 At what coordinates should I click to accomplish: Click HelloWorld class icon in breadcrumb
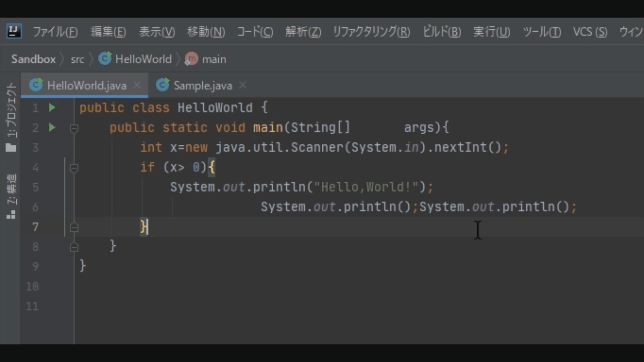click(x=105, y=59)
